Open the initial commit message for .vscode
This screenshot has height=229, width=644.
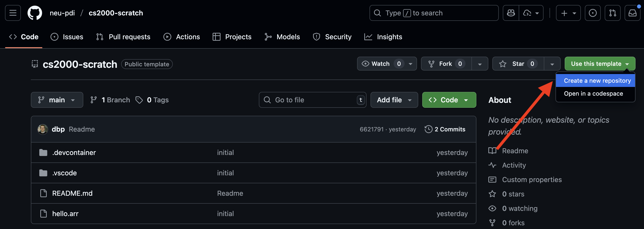[225, 173]
